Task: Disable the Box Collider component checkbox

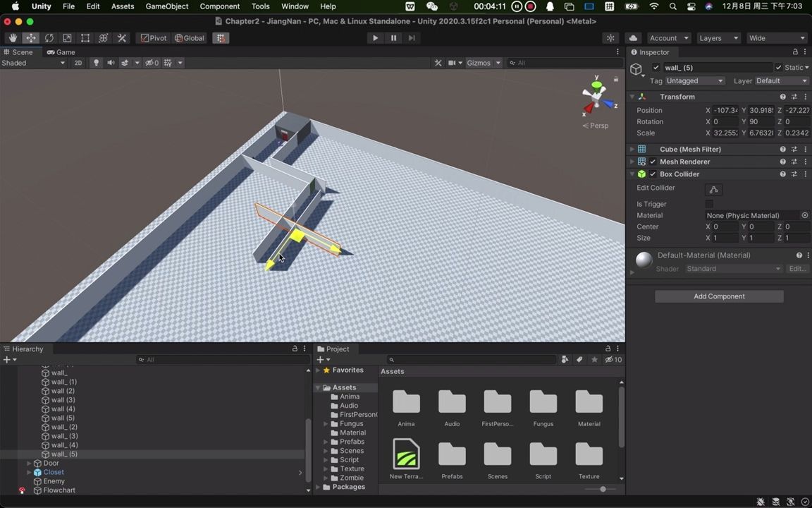Action: (x=652, y=174)
